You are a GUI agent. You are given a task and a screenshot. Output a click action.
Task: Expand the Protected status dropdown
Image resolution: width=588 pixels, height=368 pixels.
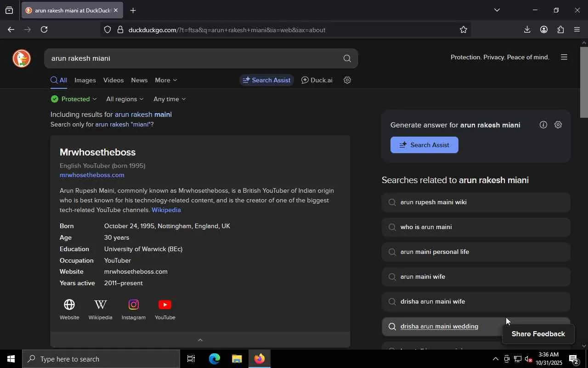(x=74, y=99)
